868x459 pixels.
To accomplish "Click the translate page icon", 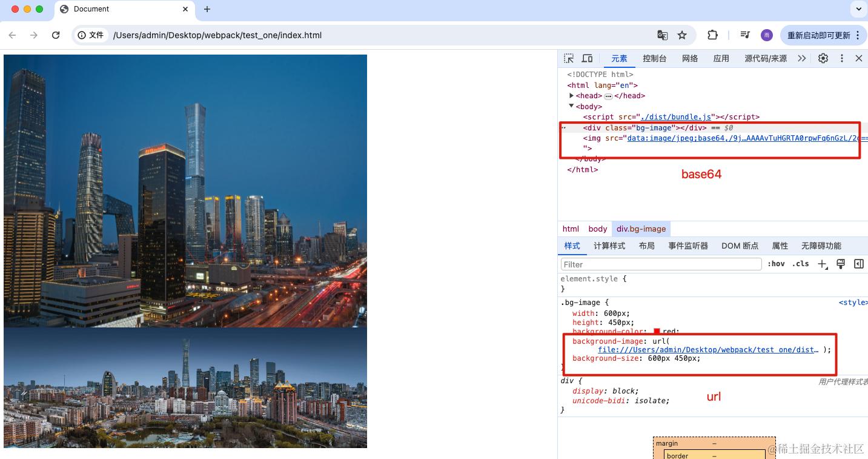I will [663, 35].
